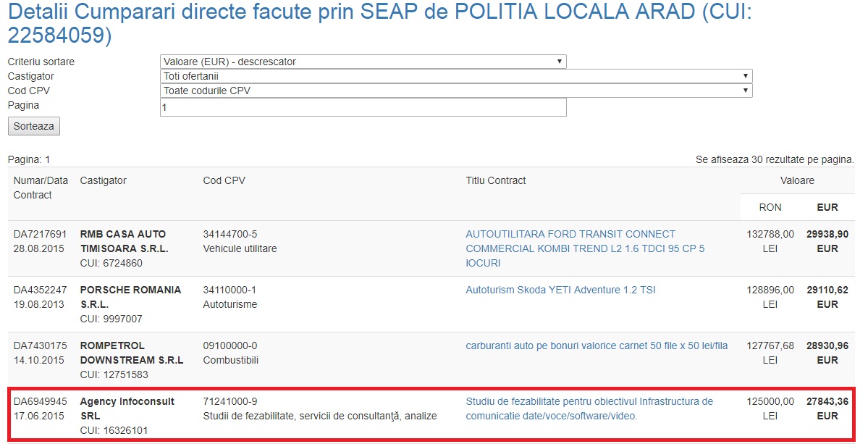Open the 'Toate codurile CPV' dropdown
868x444 pixels.
(x=455, y=91)
